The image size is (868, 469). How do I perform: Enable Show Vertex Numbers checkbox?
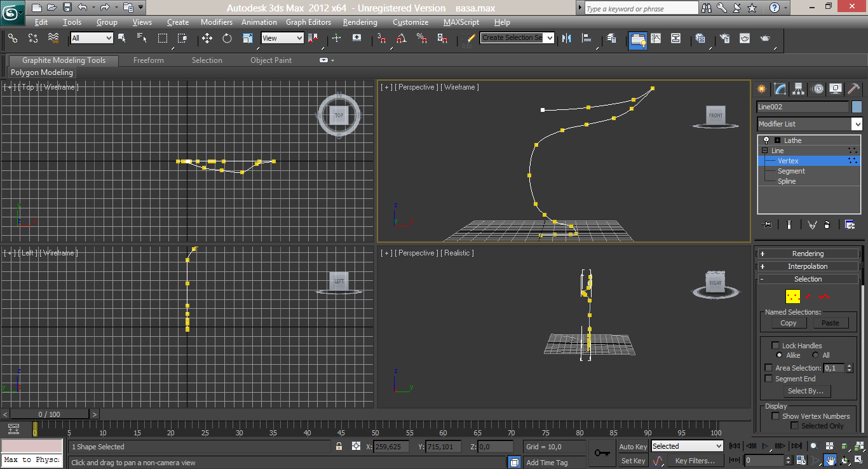(x=775, y=416)
